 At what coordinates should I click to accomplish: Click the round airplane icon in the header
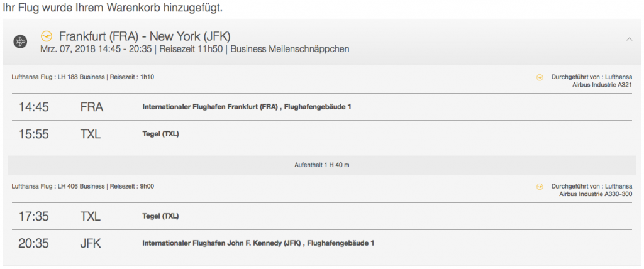click(21, 41)
